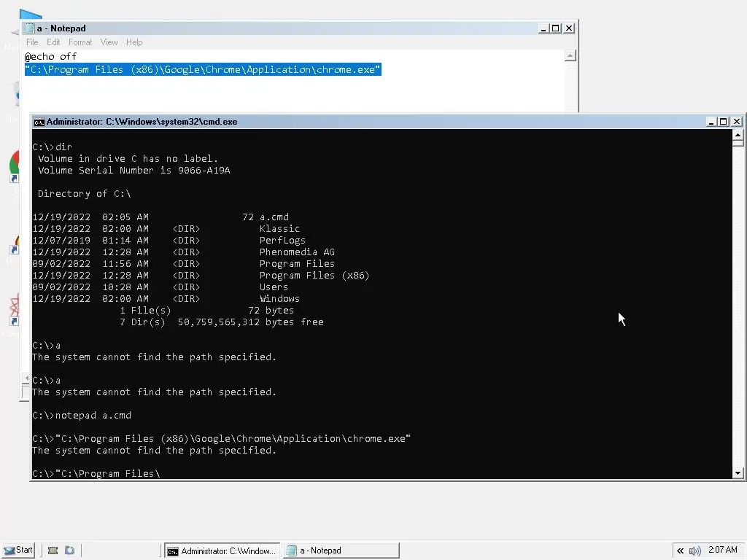Minimize the Administrator cmd.exe window

point(711,122)
